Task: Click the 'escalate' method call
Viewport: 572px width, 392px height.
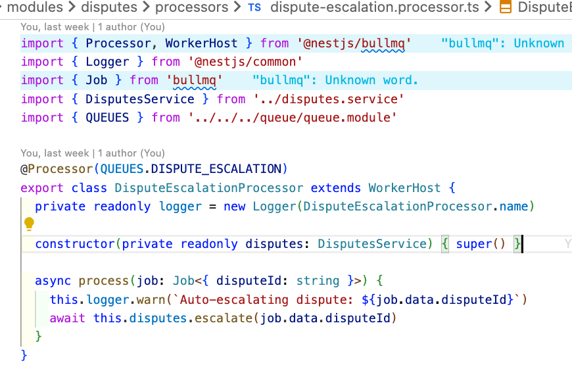Action: pos(224,318)
